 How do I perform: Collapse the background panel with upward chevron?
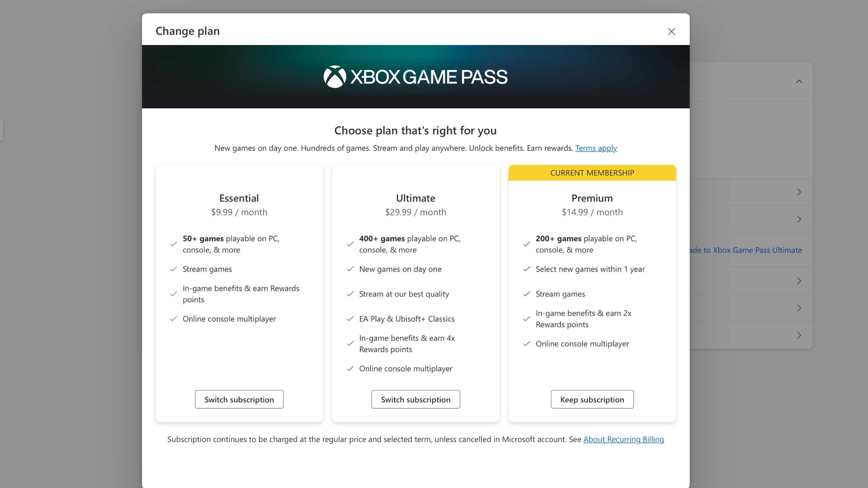(x=799, y=81)
